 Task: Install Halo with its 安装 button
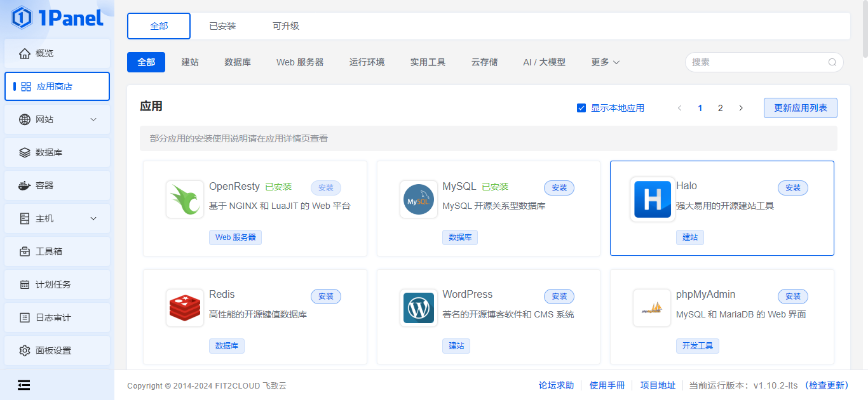pos(792,188)
